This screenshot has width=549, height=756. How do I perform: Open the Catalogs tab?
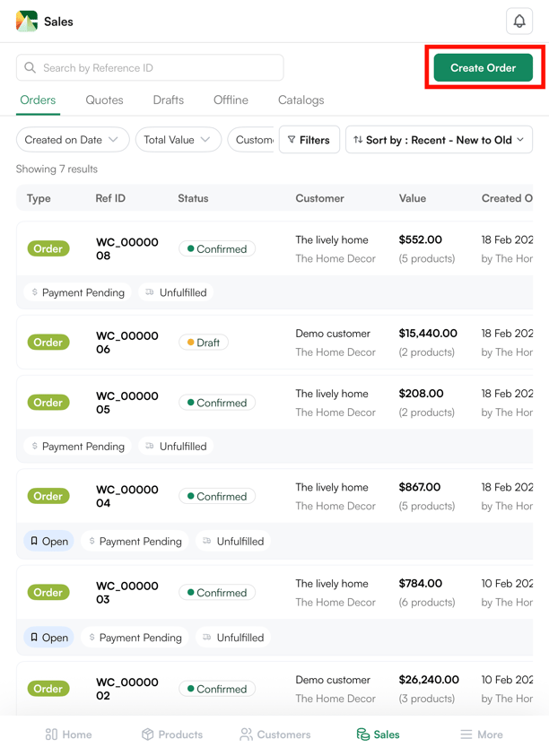300,100
